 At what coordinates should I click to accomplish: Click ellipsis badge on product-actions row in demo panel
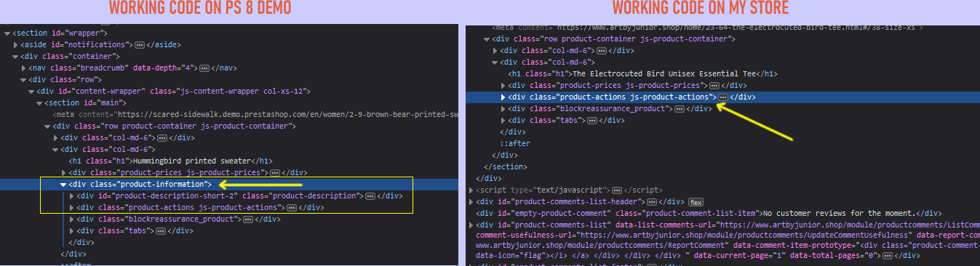(291, 208)
